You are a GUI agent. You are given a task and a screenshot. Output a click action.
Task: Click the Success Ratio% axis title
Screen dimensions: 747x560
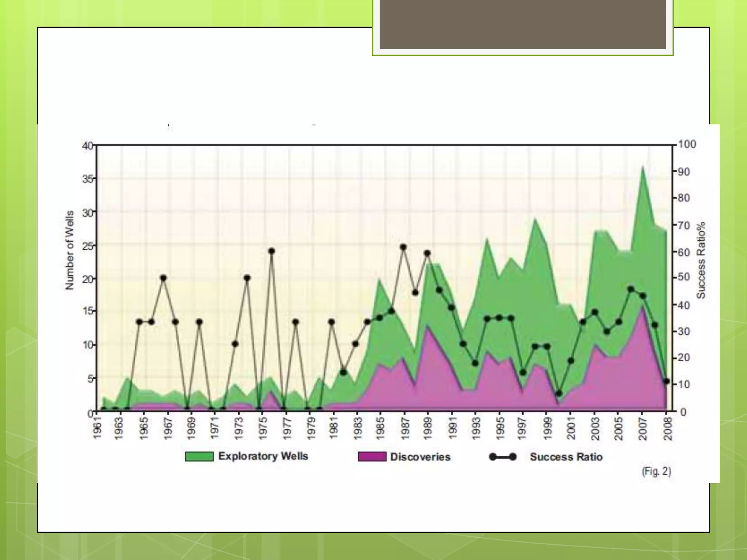point(701,260)
